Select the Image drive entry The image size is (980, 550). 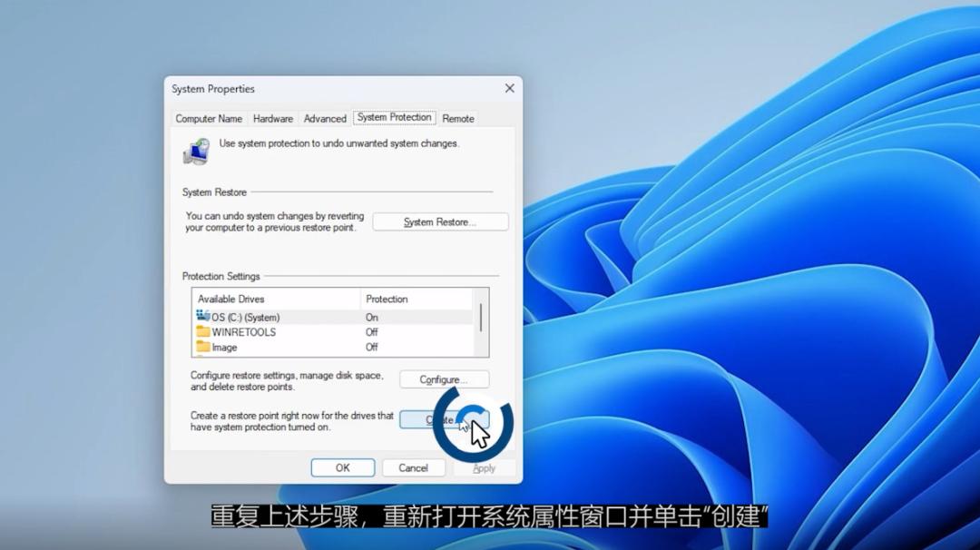272,347
